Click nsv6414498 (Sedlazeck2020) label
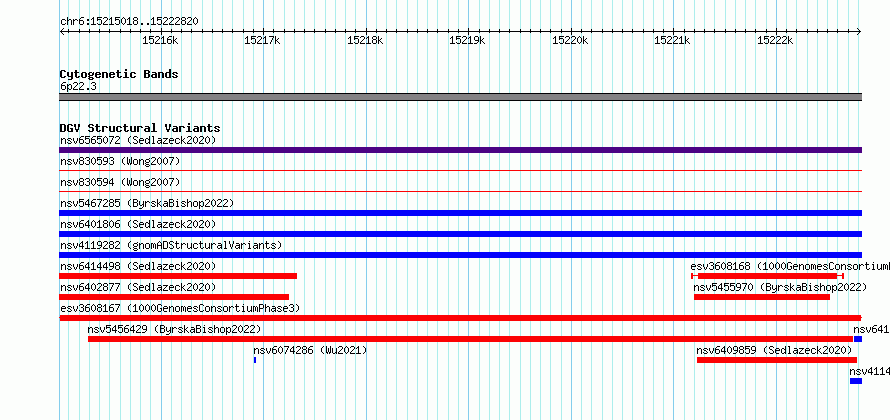 point(138,266)
